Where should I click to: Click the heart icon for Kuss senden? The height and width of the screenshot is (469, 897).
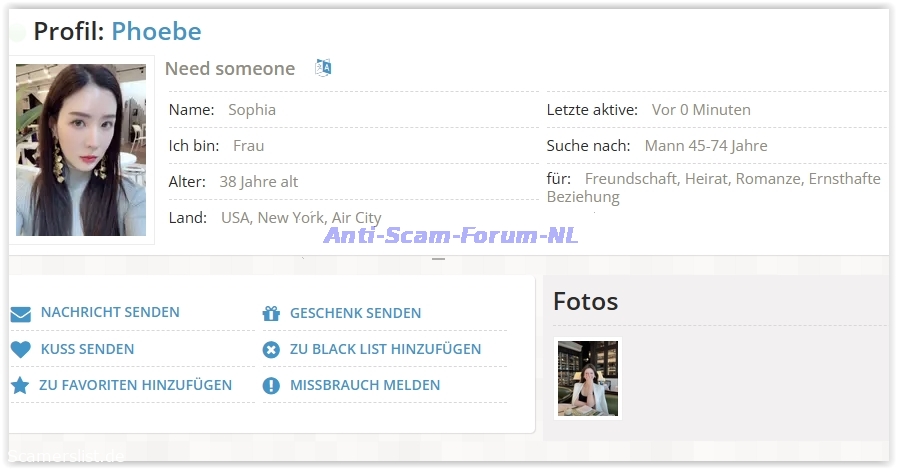coord(21,350)
